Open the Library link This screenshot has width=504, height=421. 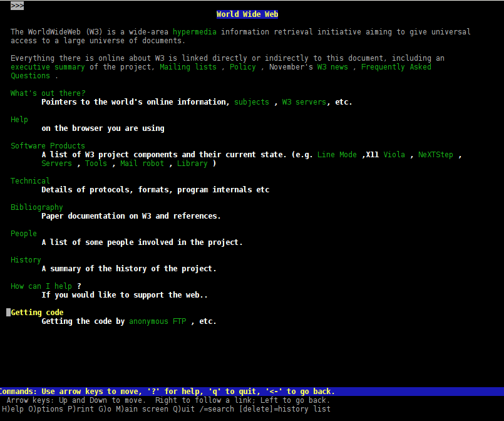pos(192,164)
